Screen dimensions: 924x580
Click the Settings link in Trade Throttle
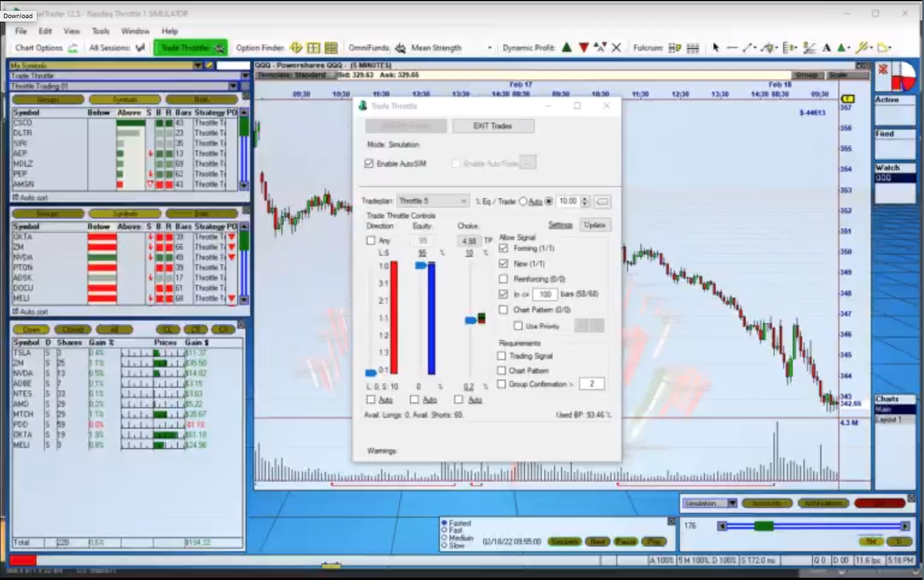[560, 225]
